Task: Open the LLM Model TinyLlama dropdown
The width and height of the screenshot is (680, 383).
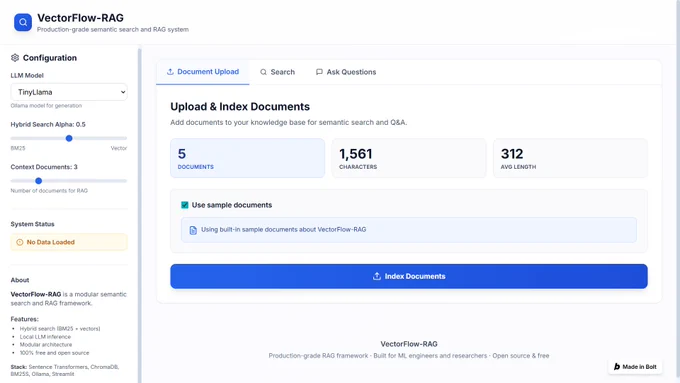Action: [x=69, y=92]
